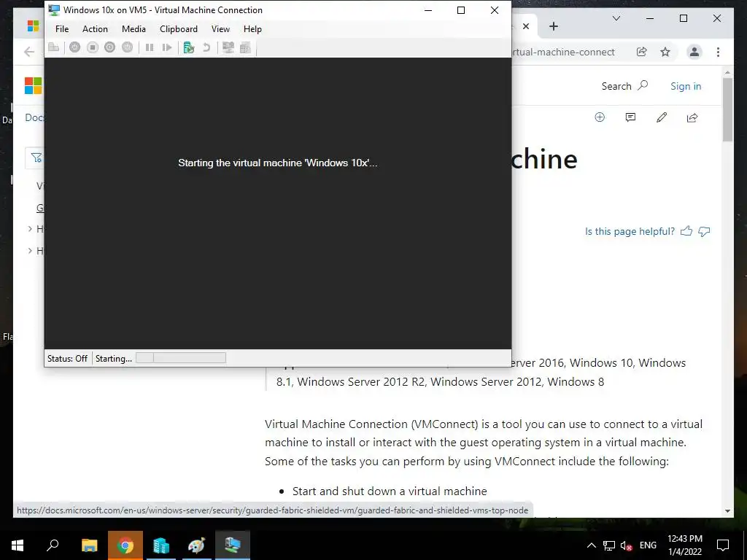Open the Help menu

point(252,29)
